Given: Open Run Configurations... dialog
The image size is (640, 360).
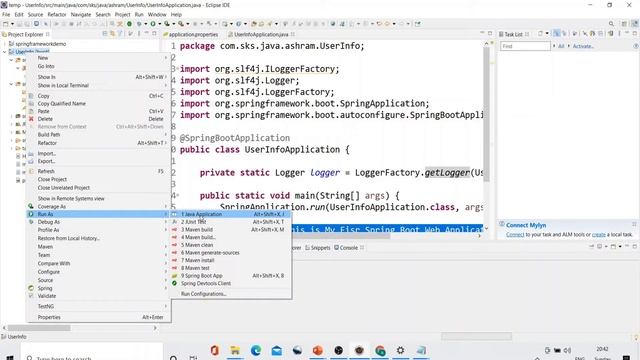Looking at the screenshot, I should coord(231,294).
